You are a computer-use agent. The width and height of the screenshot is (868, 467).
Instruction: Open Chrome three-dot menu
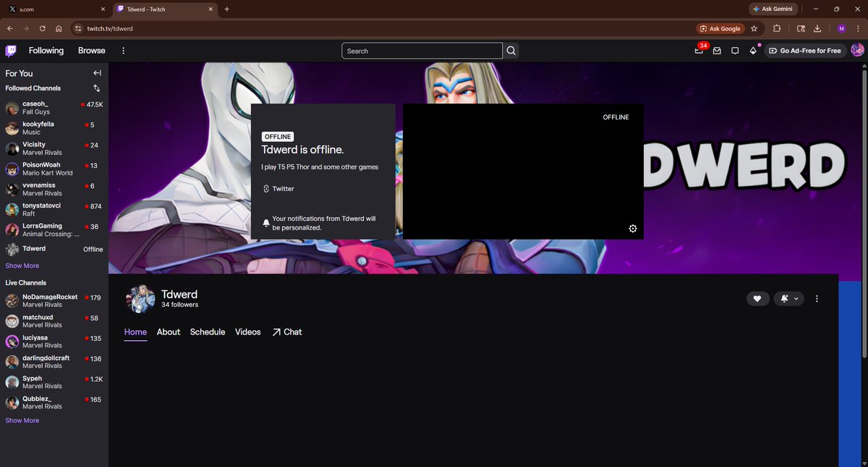857,28
